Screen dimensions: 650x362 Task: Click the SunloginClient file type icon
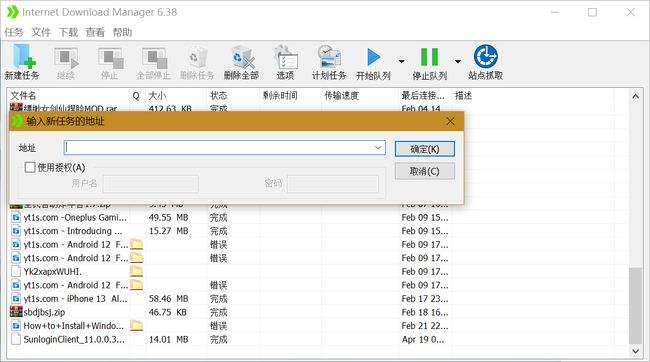pos(16,339)
